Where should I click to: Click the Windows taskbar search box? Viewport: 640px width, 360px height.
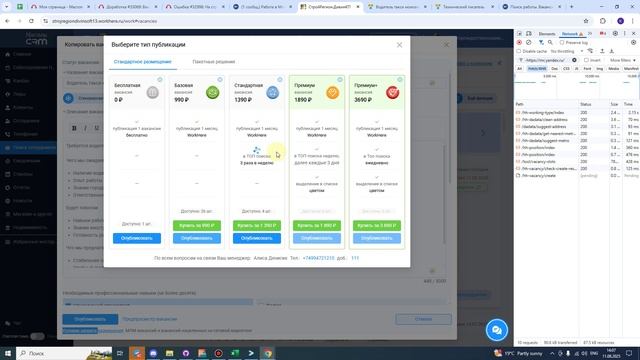pyautogui.click(x=64, y=353)
